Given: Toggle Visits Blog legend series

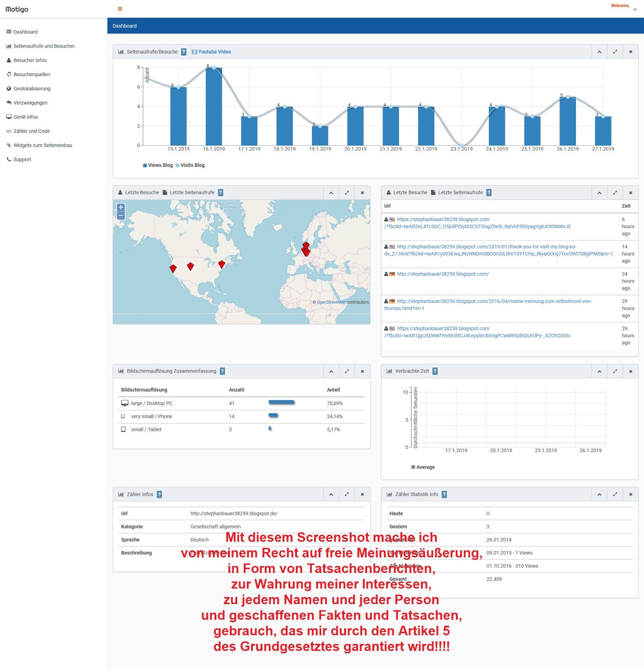Looking at the screenshot, I should click(190, 165).
